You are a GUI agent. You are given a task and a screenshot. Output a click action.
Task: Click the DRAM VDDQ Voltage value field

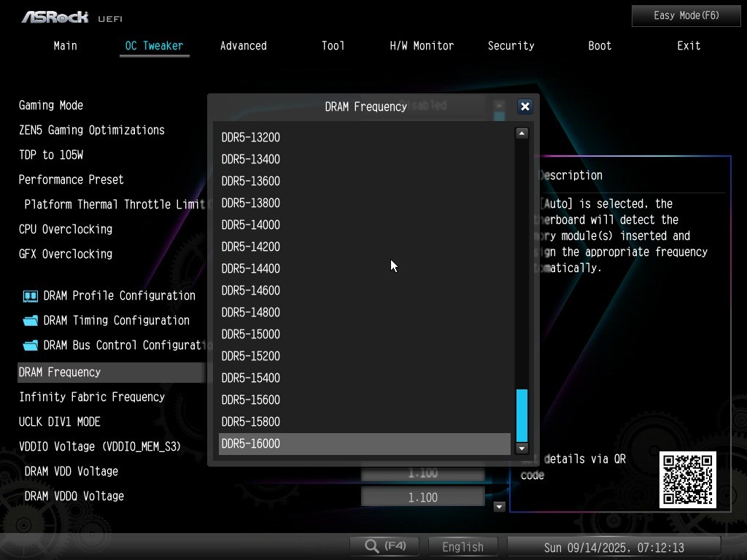(x=422, y=497)
